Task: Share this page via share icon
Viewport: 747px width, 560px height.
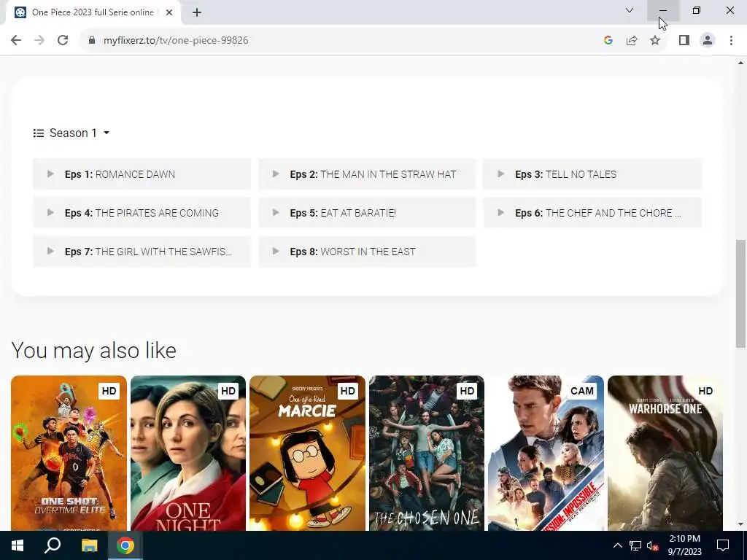Action: pyautogui.click(x=632, y=41)
